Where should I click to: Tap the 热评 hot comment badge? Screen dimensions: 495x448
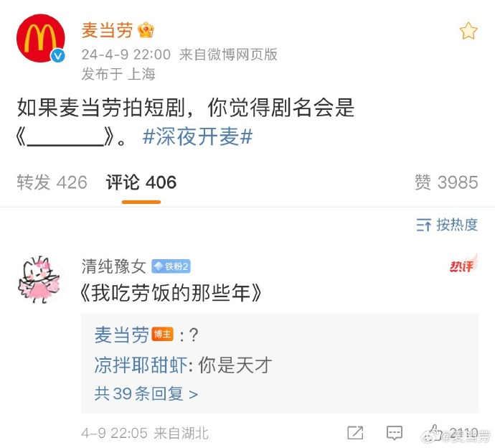point(463,264)
